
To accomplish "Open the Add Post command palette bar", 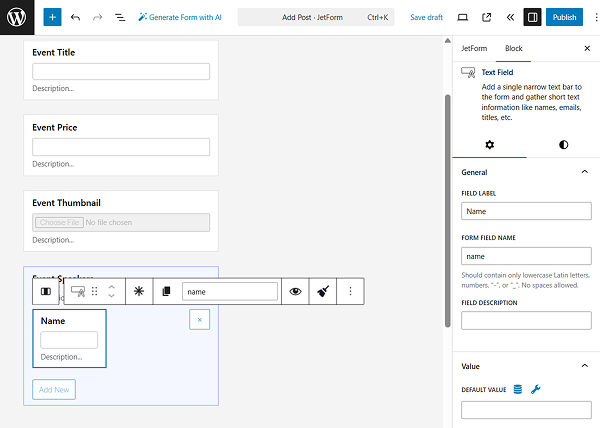I will coord(316,17).
